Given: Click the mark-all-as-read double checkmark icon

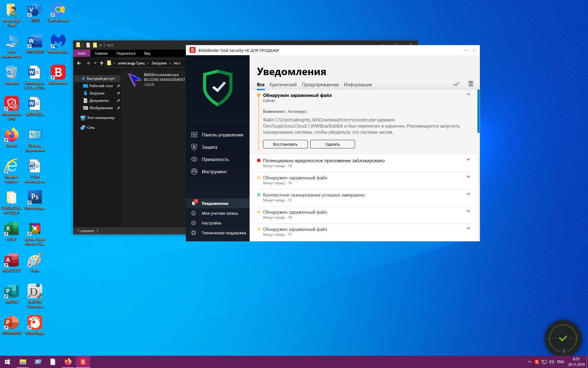Looking at the screenshot, I should click(x=456, y=84).
